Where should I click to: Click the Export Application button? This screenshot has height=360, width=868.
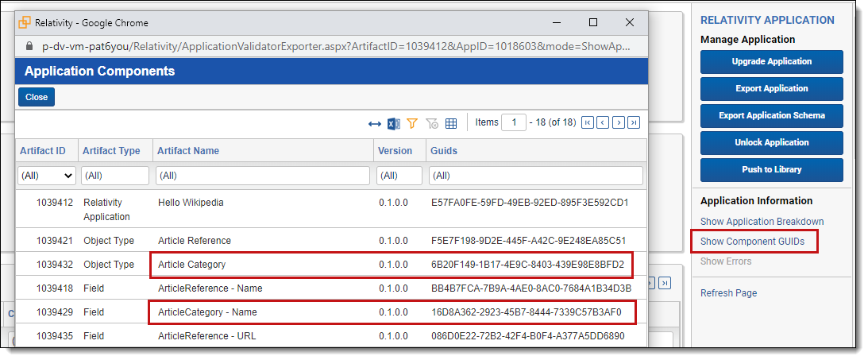[772, 89]
